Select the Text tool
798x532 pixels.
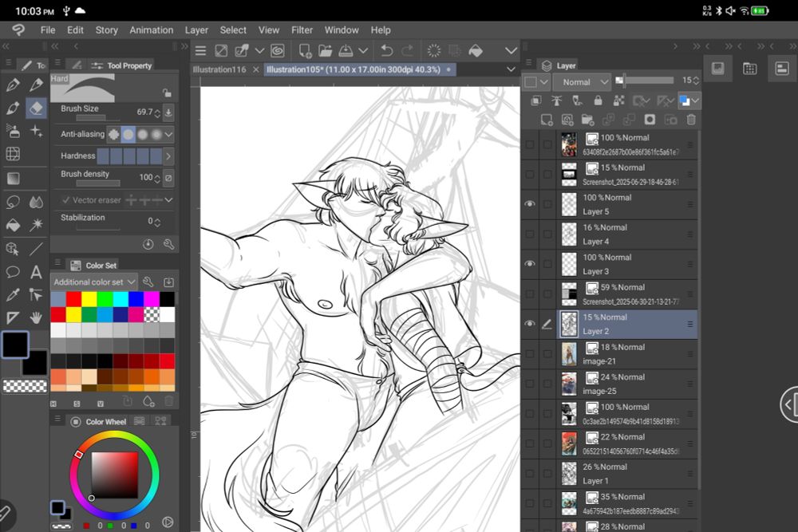(36, 272)
